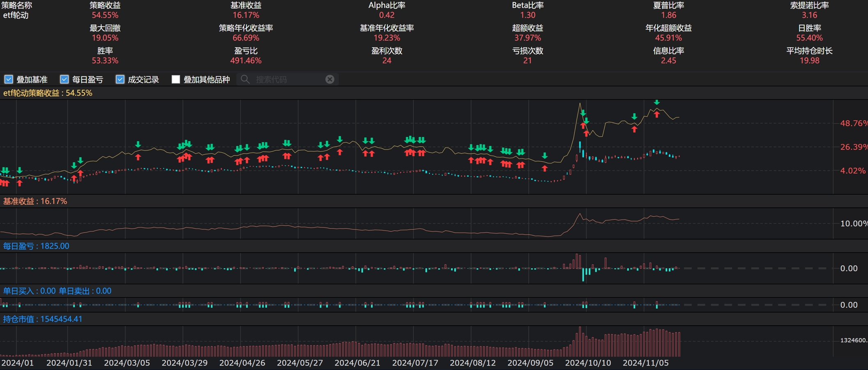Click the lone green sell arrow after 2024/09/05
Viewport: 868px width, 370px height.
coord(545,156)
